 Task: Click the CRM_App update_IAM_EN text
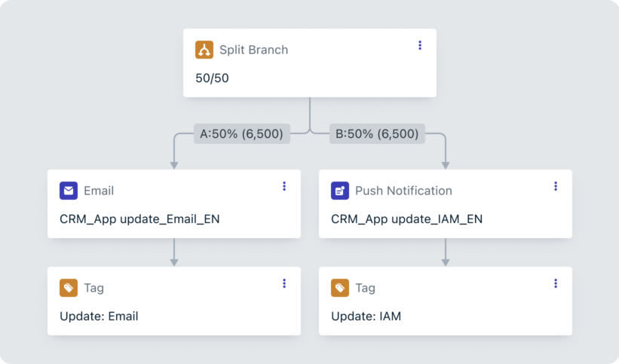point(406,219)
